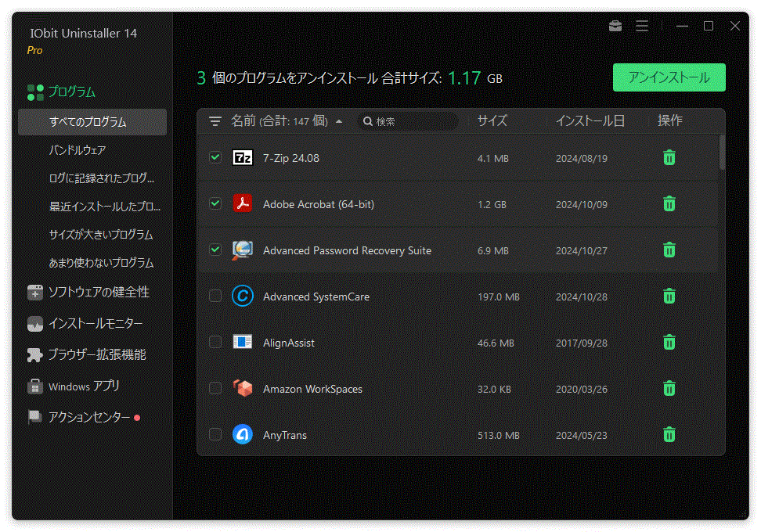Click the AlignAssist application icon

243,342
